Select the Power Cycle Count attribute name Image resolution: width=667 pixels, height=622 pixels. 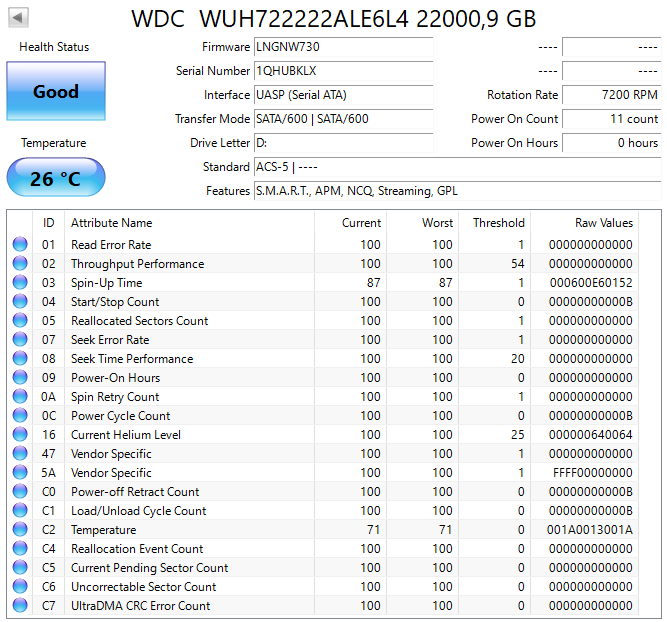pyautogui.click(x=120, y=416)
